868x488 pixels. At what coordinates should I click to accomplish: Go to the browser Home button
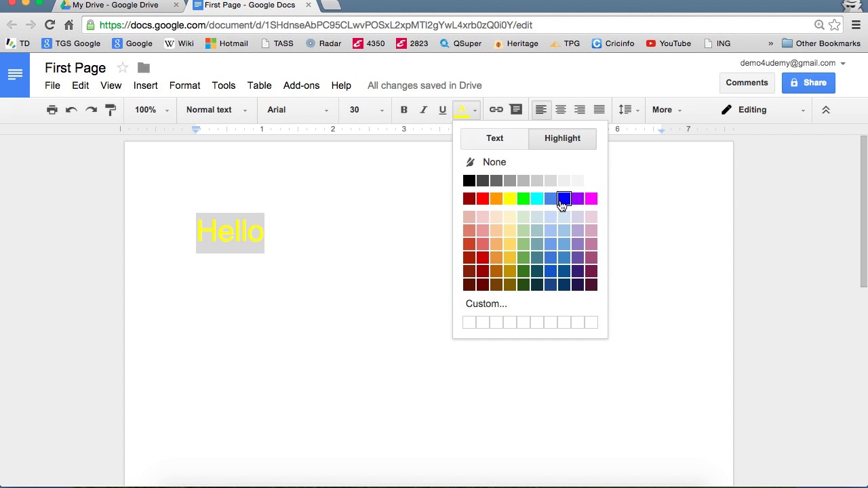(68, 25)
